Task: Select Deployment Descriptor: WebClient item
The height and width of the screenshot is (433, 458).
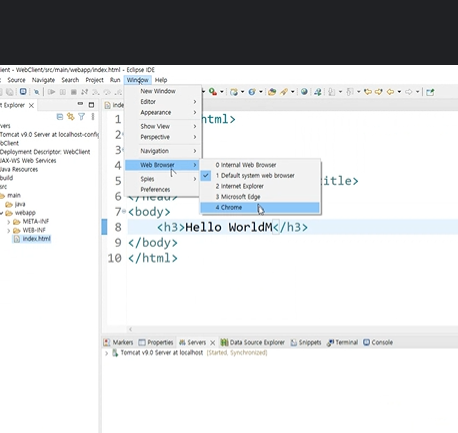Action: pos(45,152)
